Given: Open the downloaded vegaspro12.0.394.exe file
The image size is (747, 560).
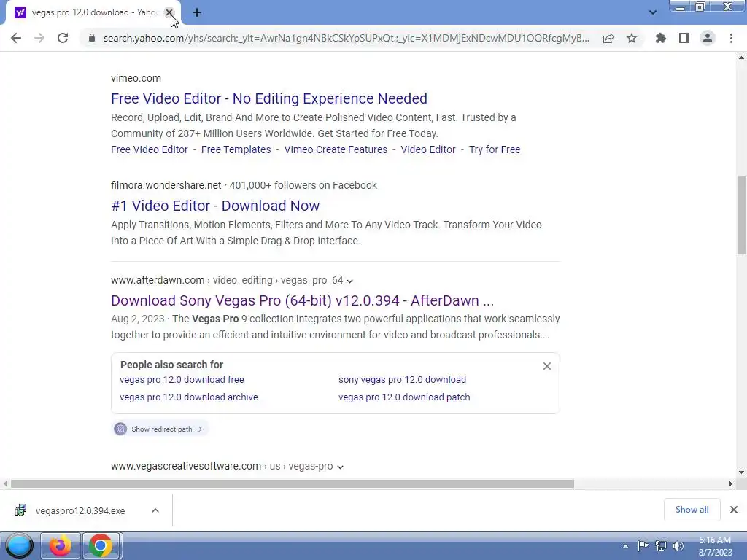Looking at the screenshot, I should click(x=80, y=510).
